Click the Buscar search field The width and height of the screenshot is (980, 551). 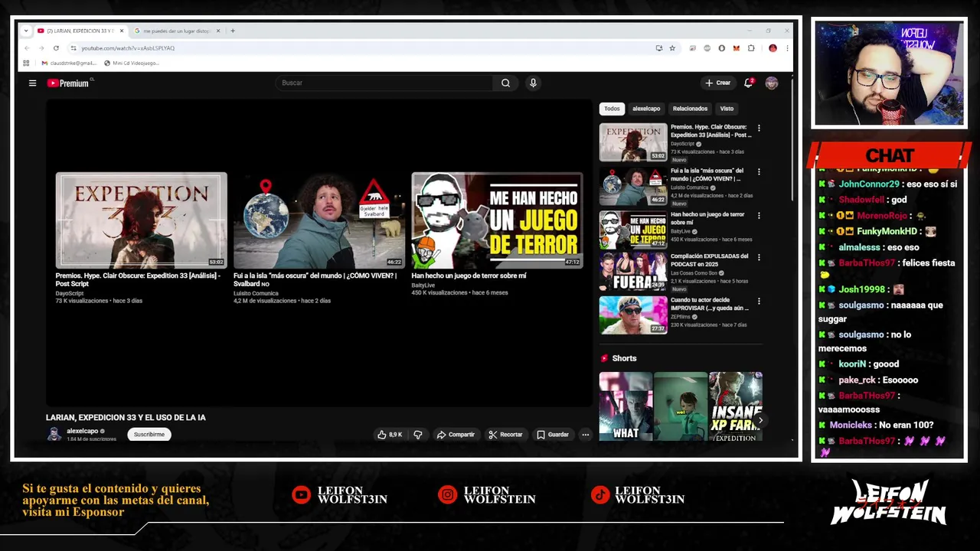point(385,83)
